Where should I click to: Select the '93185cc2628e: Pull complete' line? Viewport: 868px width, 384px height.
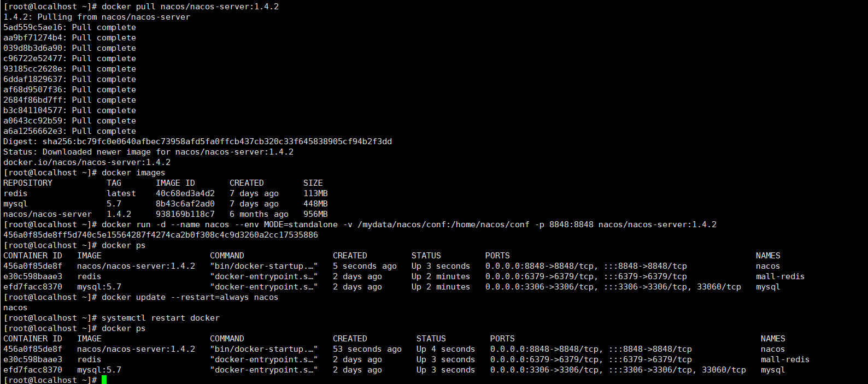pyautogui.click(x=69, y=69)
